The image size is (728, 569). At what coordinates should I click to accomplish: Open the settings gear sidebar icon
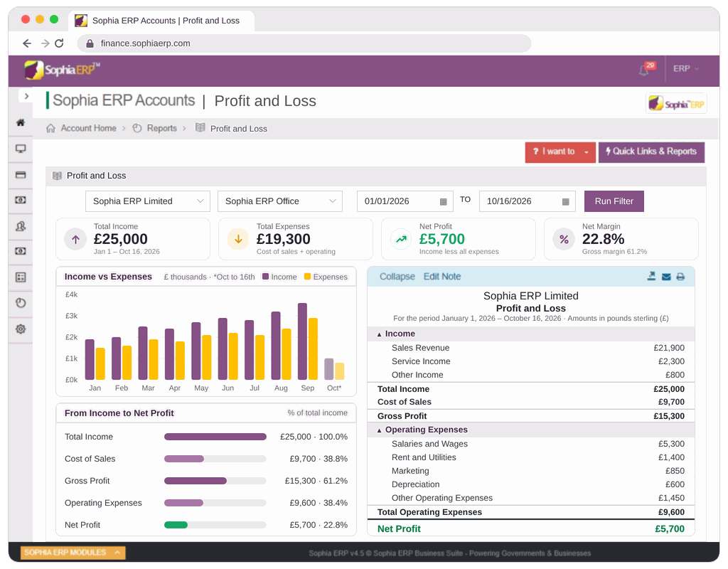pos(21,329)
